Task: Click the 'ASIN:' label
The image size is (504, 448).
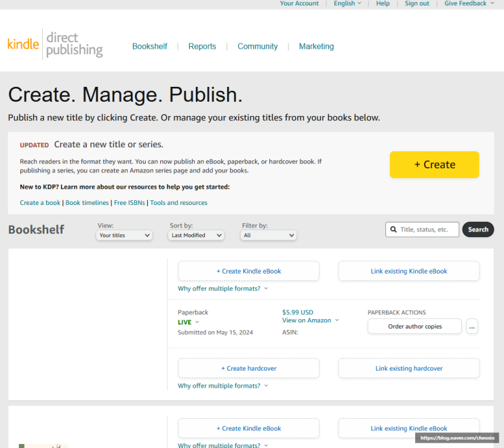Action: click(290, 333)
